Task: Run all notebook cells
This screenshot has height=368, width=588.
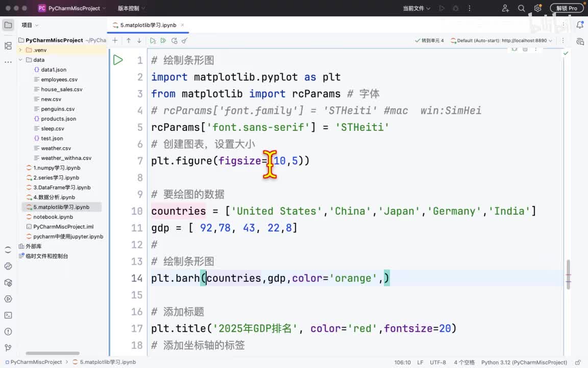Action: point(163,40)
